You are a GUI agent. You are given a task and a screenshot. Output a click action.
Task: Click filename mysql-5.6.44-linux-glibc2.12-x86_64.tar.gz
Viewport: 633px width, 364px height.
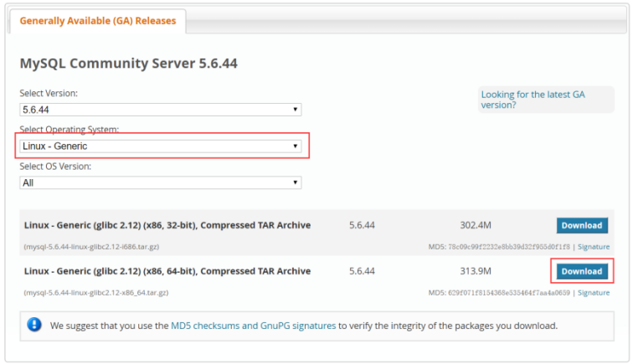point(96,293)
